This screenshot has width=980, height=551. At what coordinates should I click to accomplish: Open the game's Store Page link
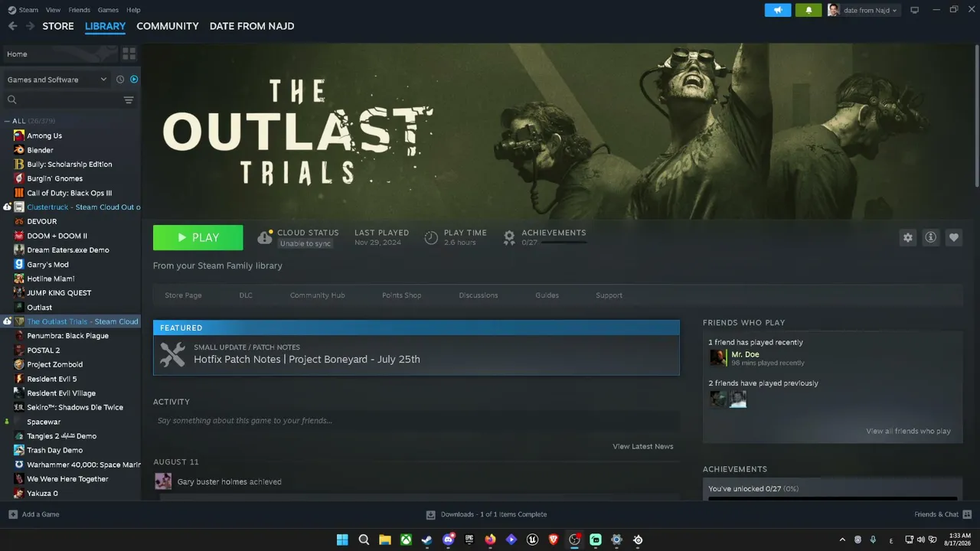click(x=183, y=295)
